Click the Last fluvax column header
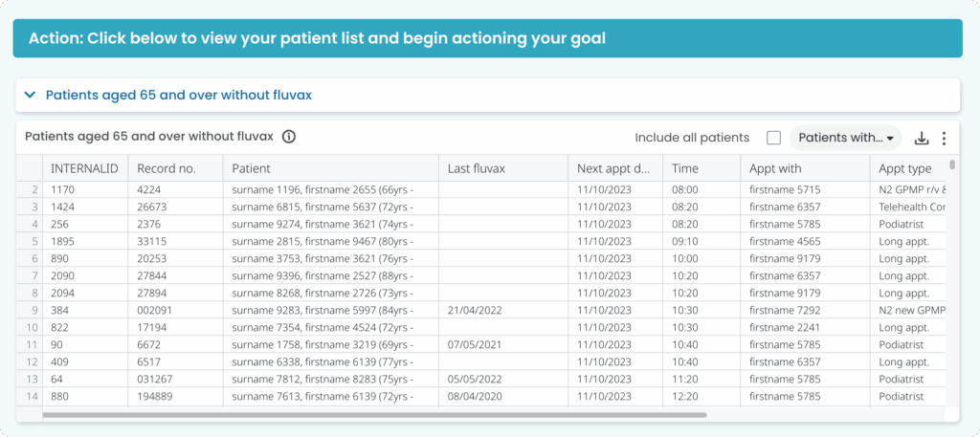Viewport: 980px width, 437px height. pos(503,168)
